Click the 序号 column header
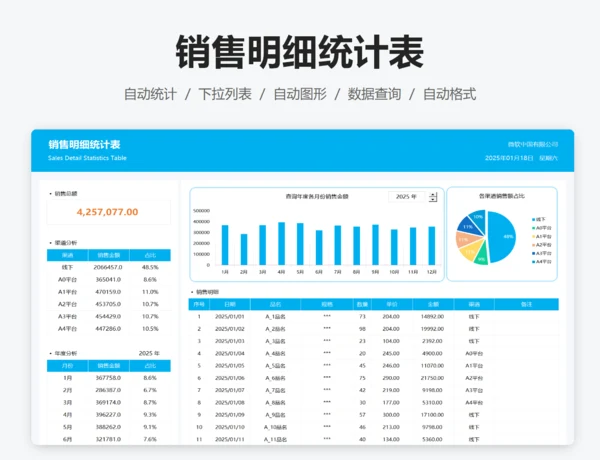 [x=199, y=305]
